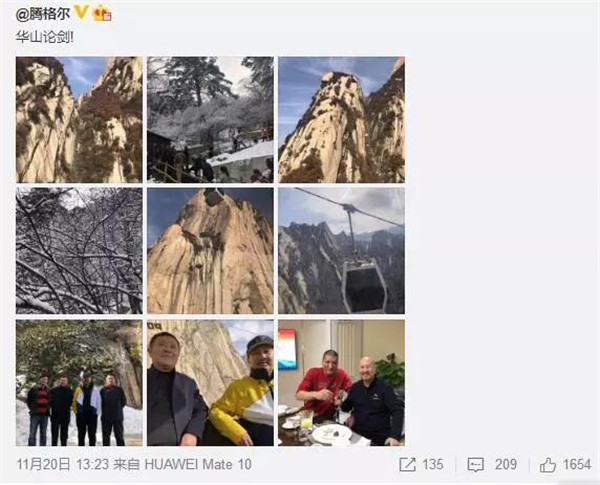Viewport: 600px width, 485px height.
Task: Click the comment speech bubble icon
Action: [476, 465]
